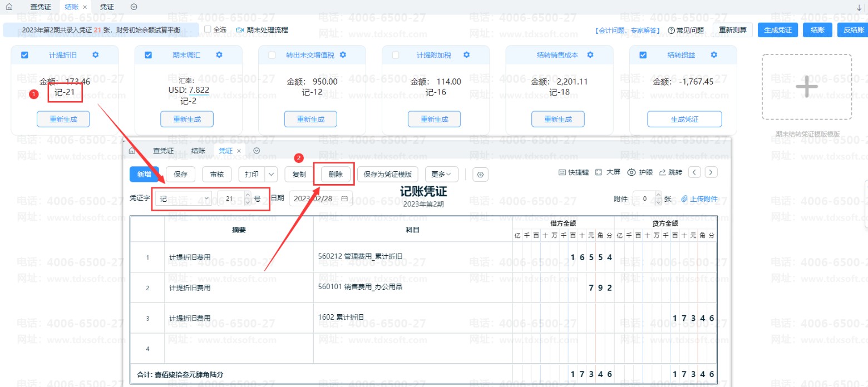The height and width of the screenshot is (387, 868).
Task: Expand the 更多 dropdown menu
Action: coord(441,175)
